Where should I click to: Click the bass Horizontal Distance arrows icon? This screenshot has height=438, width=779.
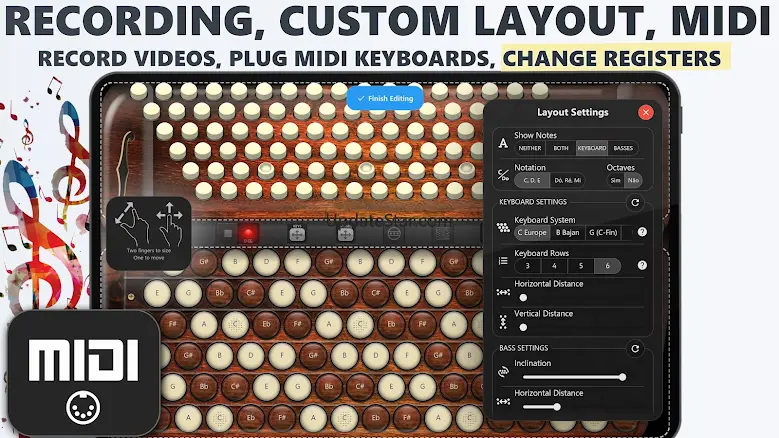503,401
